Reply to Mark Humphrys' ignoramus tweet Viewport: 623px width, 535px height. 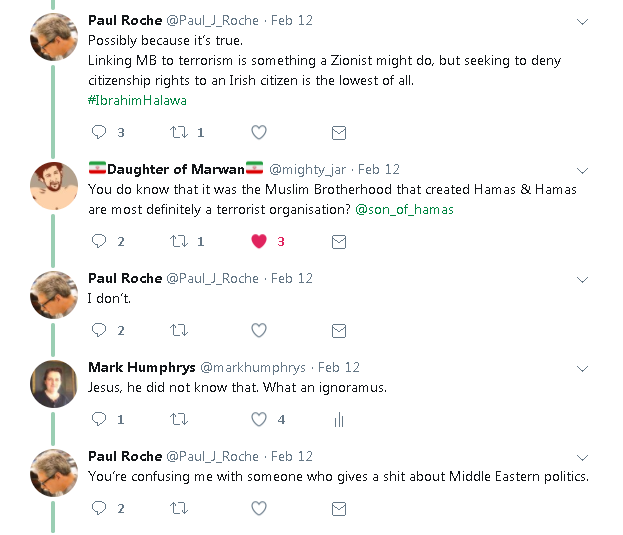[x=98, y=420]
